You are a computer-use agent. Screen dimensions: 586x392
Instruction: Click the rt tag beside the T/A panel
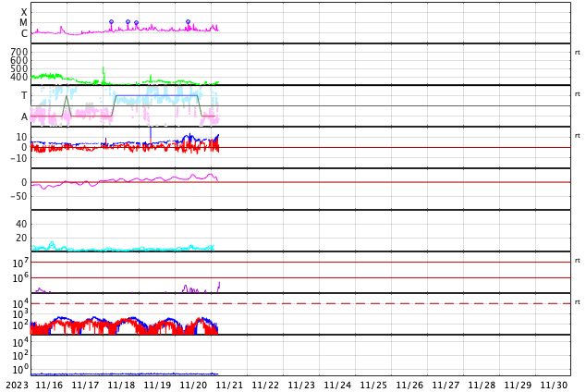click(578, 93)
